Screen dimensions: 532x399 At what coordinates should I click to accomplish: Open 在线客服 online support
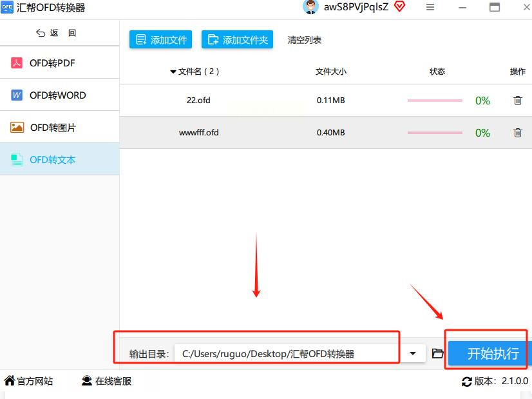[106, 381]
